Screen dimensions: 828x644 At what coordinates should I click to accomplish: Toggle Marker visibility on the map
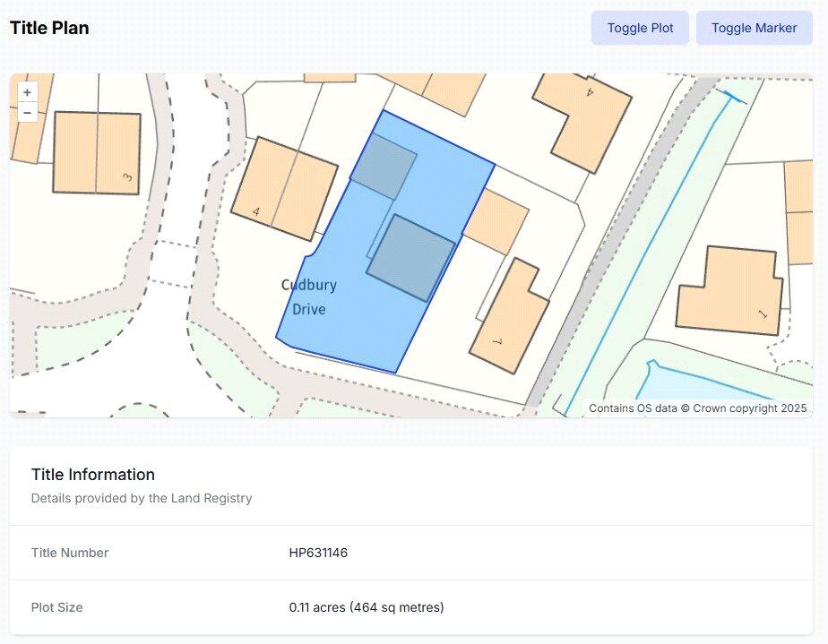(754, 28)
